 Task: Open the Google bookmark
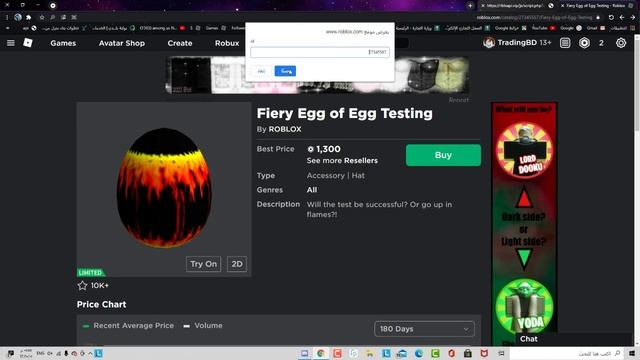click(x=571, y=28)
